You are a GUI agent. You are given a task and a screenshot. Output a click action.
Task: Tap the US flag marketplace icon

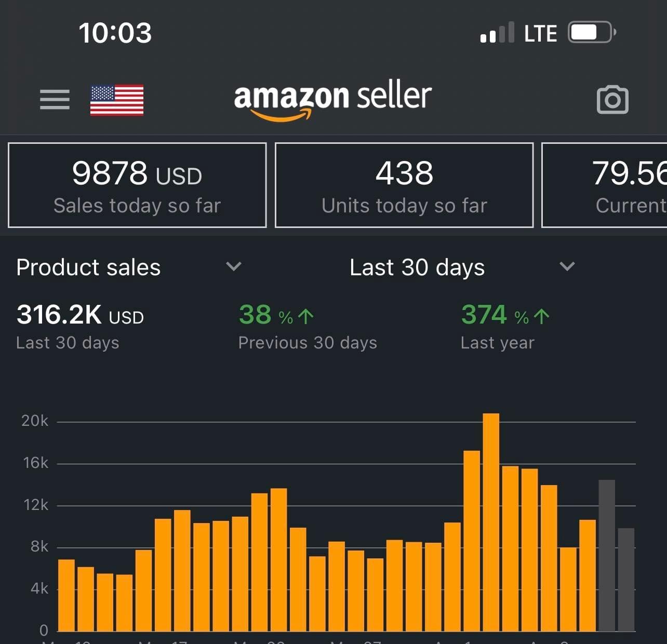tap(117, 100)
